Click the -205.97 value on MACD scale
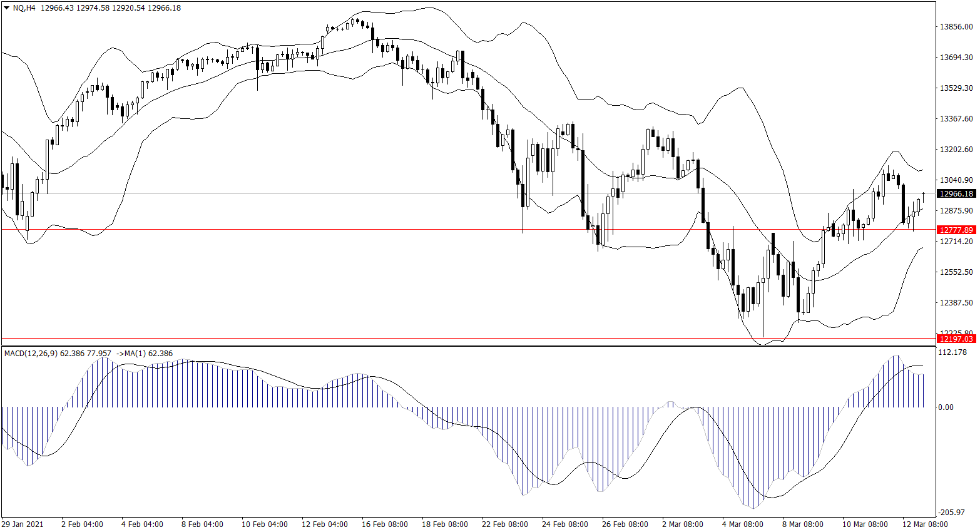980x532 pixels. tap(954, 513)
